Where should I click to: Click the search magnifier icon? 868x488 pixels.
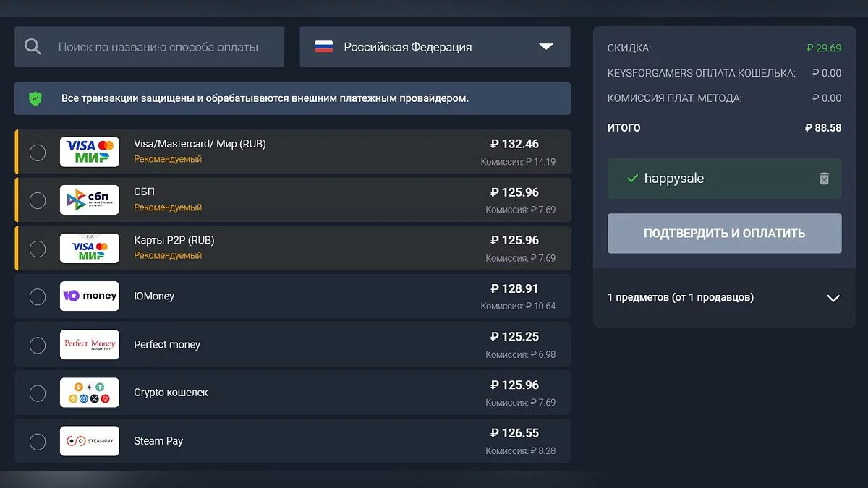[33, 47]
